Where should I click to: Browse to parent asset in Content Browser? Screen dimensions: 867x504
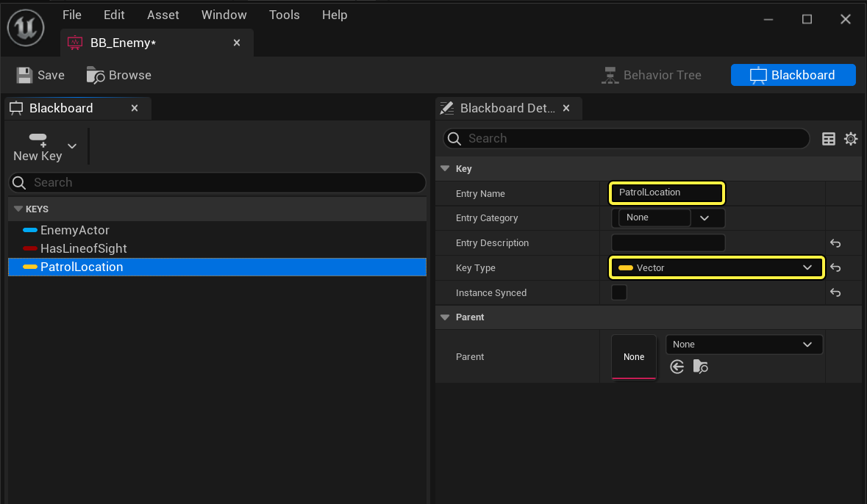pos(700,367)
